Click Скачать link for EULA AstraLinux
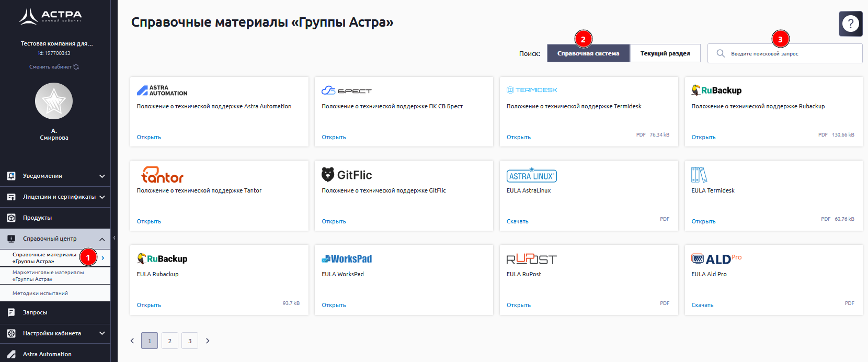This screenshot has height=362, width=868. (x=517, y=222)
